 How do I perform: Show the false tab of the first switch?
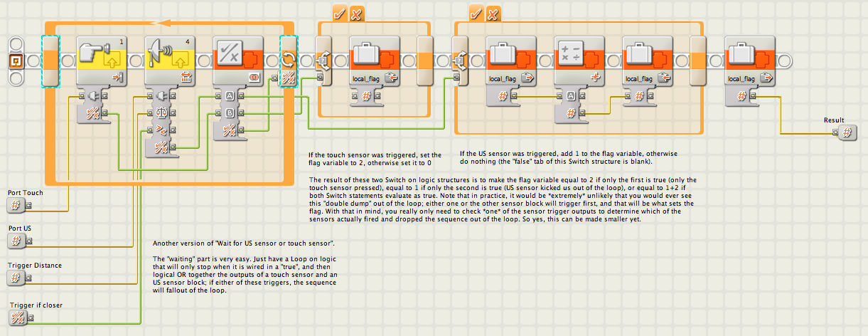click(356, 13)
